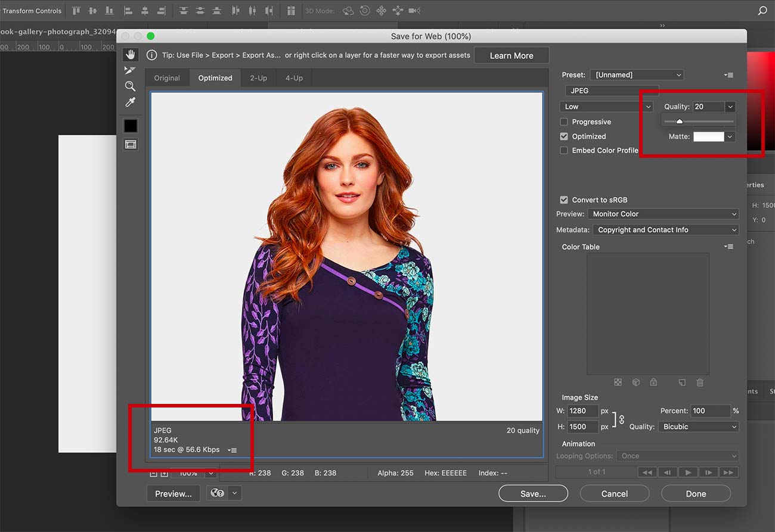Select the Eyedropper tool
This screenshot has height=532, width=775.
130,102
